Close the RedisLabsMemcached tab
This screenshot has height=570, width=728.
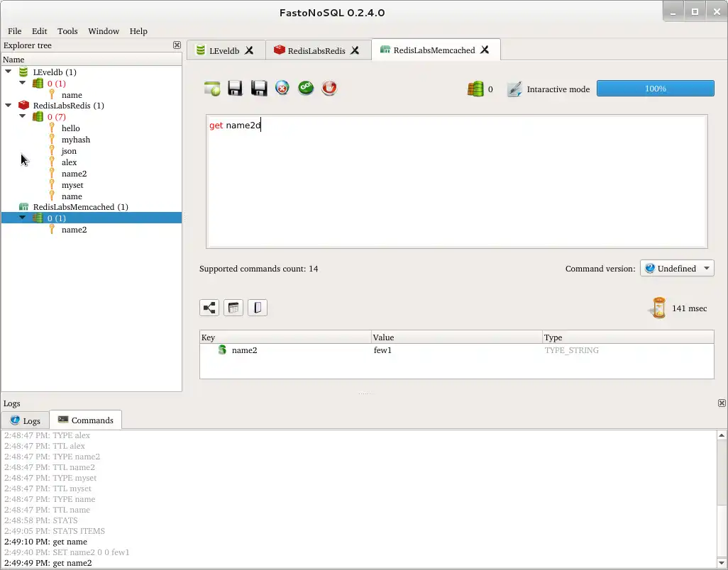[485, 50]
